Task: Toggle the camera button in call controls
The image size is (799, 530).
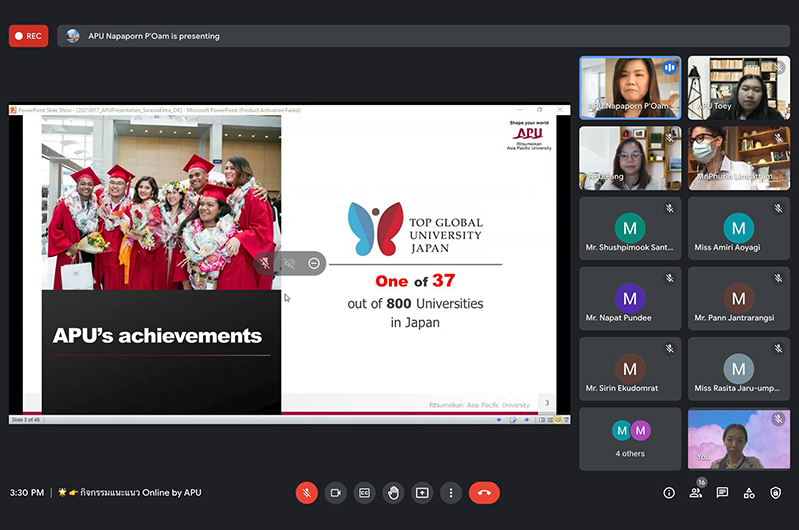Action: click(335, 493)
